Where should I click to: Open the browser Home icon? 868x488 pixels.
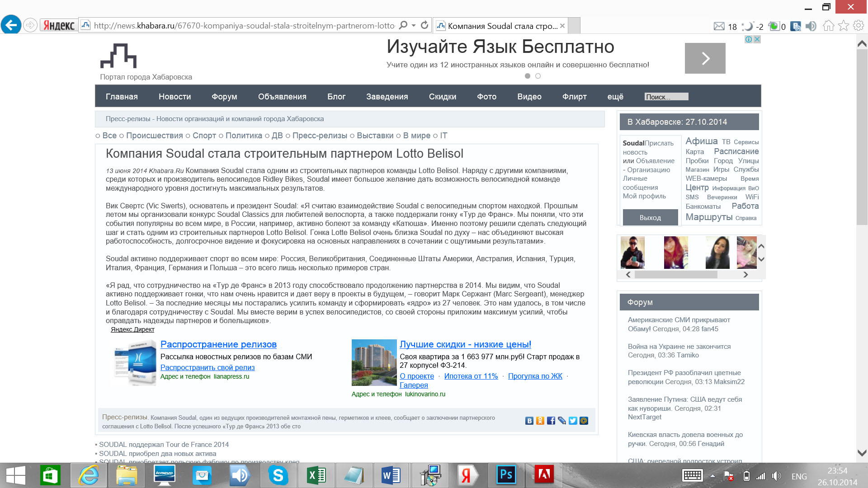828,26
